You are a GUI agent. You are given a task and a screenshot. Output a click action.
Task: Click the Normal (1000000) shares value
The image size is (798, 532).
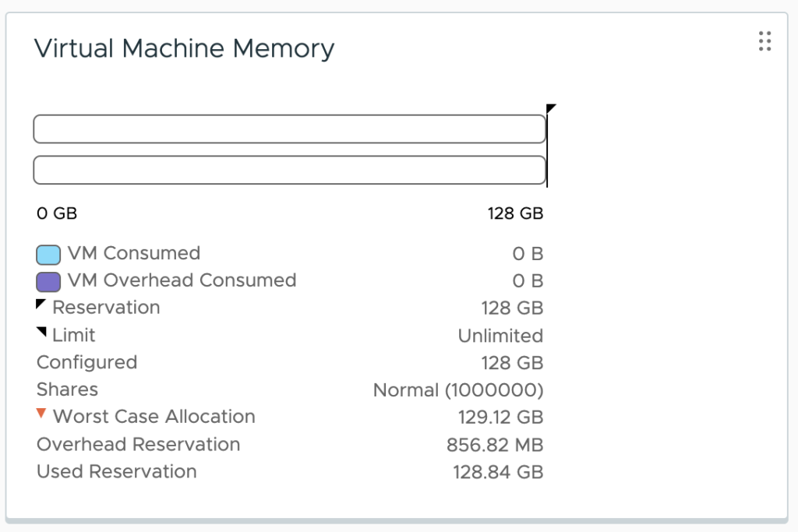pyautogui.click(x=458, y=390)
